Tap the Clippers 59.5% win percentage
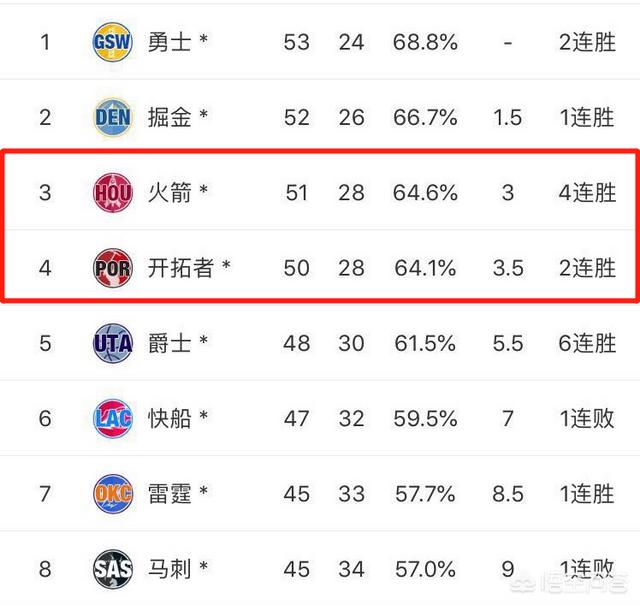Screen dimensions: 640x605 [424, 418]
